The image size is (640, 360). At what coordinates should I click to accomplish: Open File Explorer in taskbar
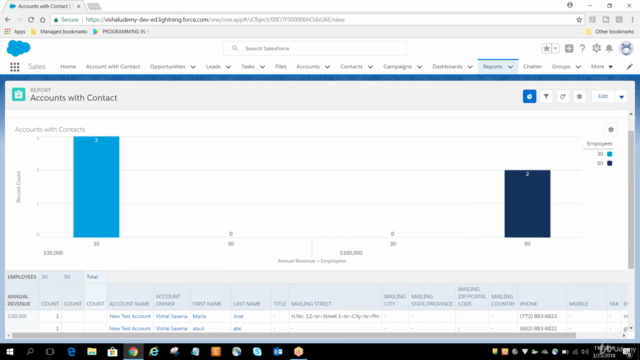point(92,351)
